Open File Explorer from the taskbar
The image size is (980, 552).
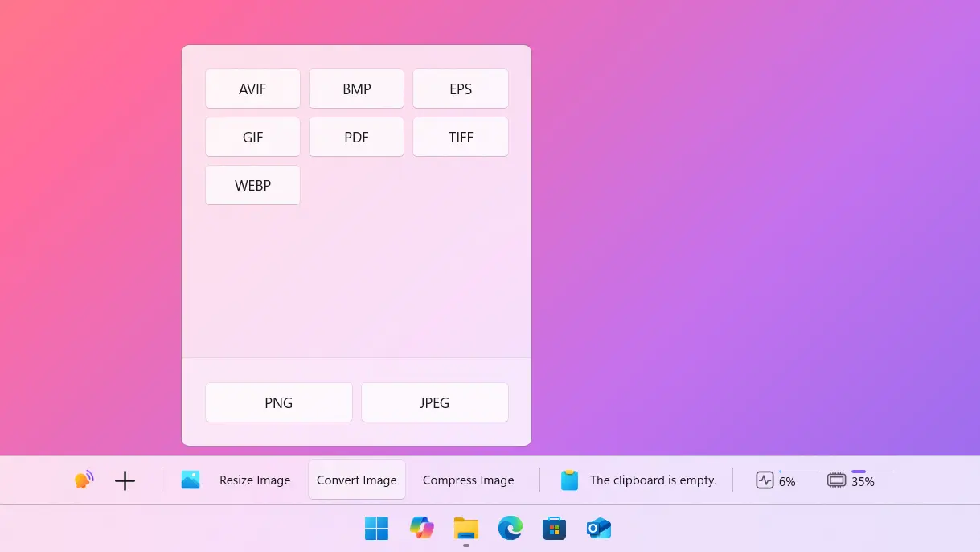(x=466, y=528)
